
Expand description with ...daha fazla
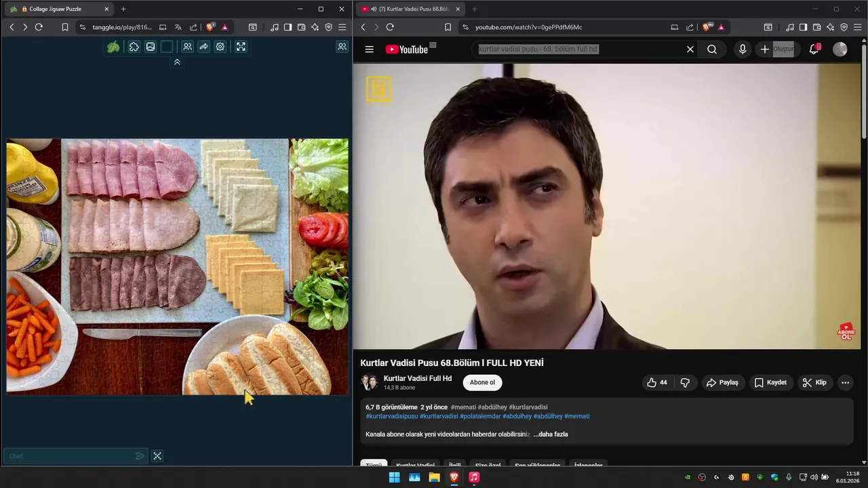[x=551, y=434]
